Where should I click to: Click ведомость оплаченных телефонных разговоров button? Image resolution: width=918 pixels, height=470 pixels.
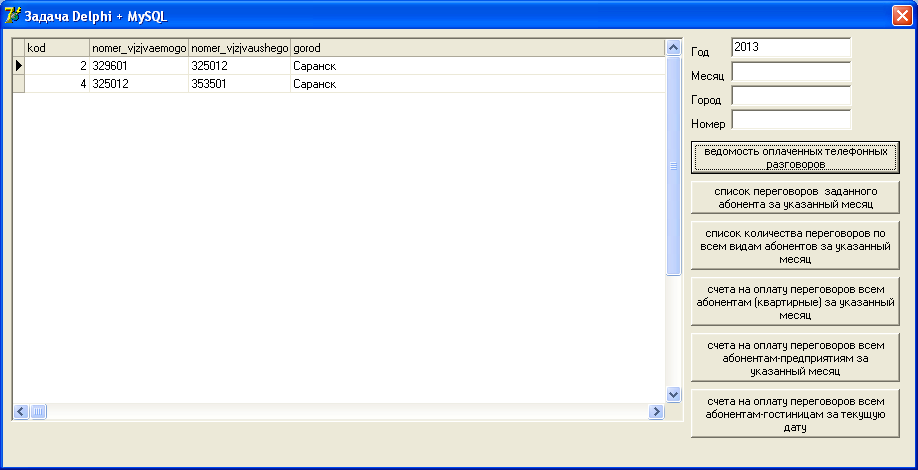point(795,157)
